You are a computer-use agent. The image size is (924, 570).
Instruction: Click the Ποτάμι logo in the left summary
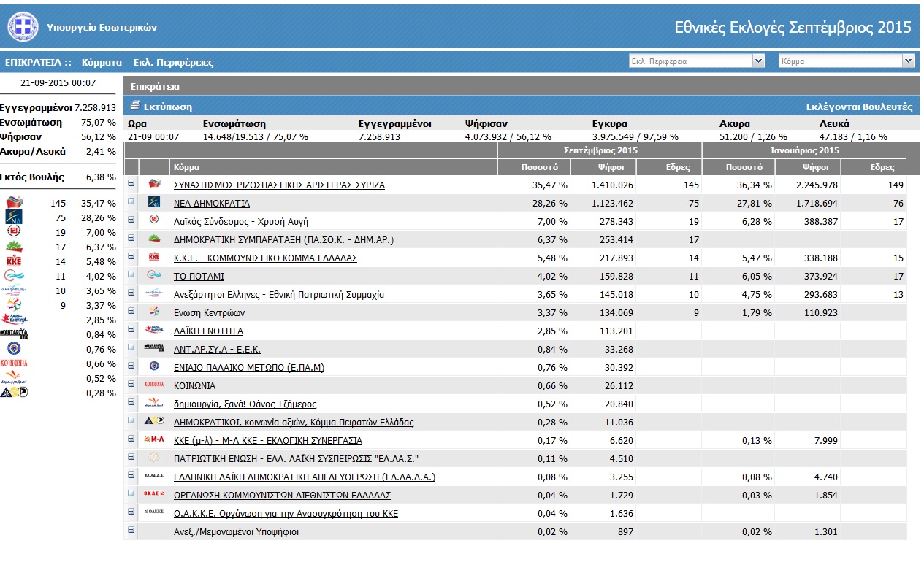click(15, 276)
